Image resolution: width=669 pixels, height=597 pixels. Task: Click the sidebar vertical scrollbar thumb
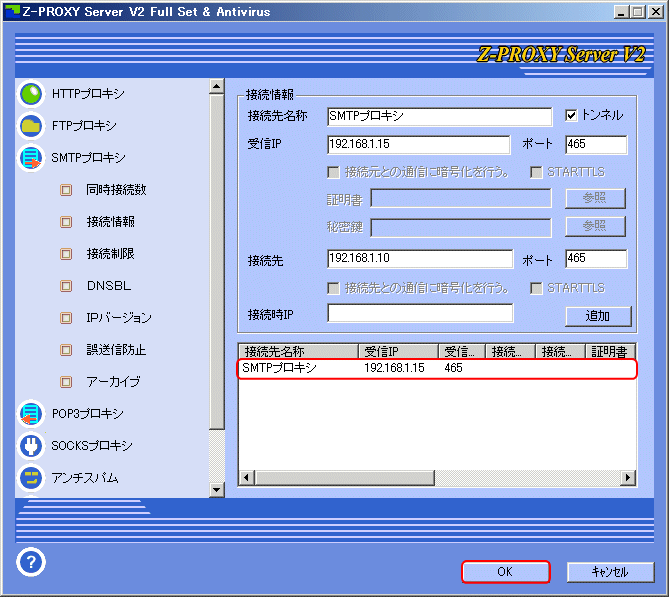pos(217,262)
